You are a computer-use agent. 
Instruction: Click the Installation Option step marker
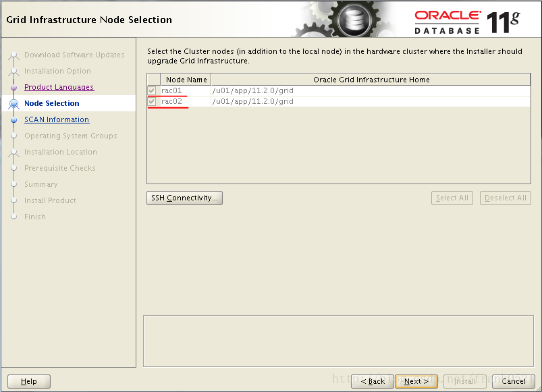point(13,72)
